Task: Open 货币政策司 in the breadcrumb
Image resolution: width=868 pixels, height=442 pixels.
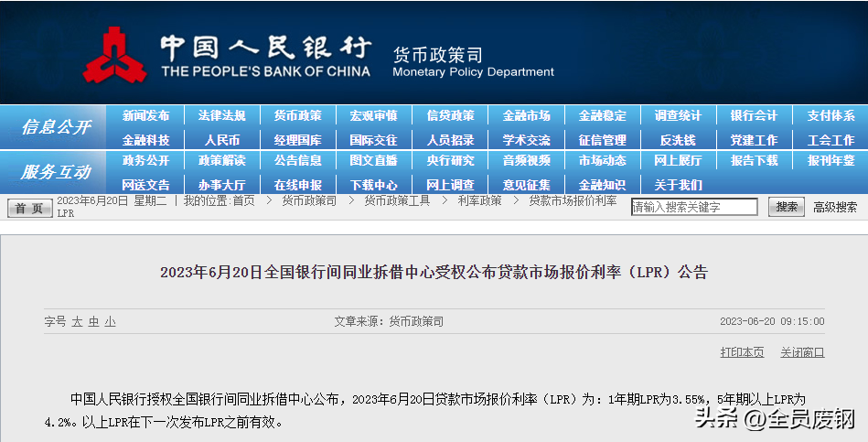Action: coord(309,201)
